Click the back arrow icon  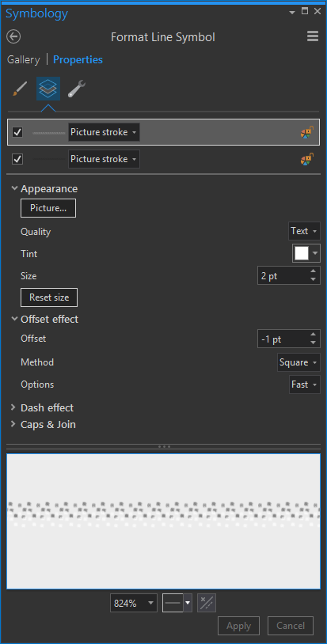[13, 37]
